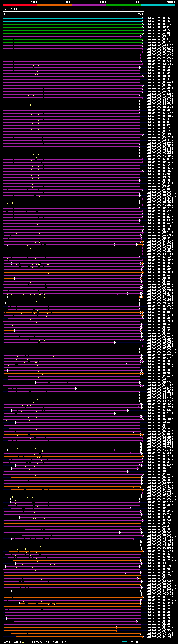178x644 pixels.
Task: Pick the UniRef100_B8N474 row label
Action: pyautogui.click(x=160, y=82)
